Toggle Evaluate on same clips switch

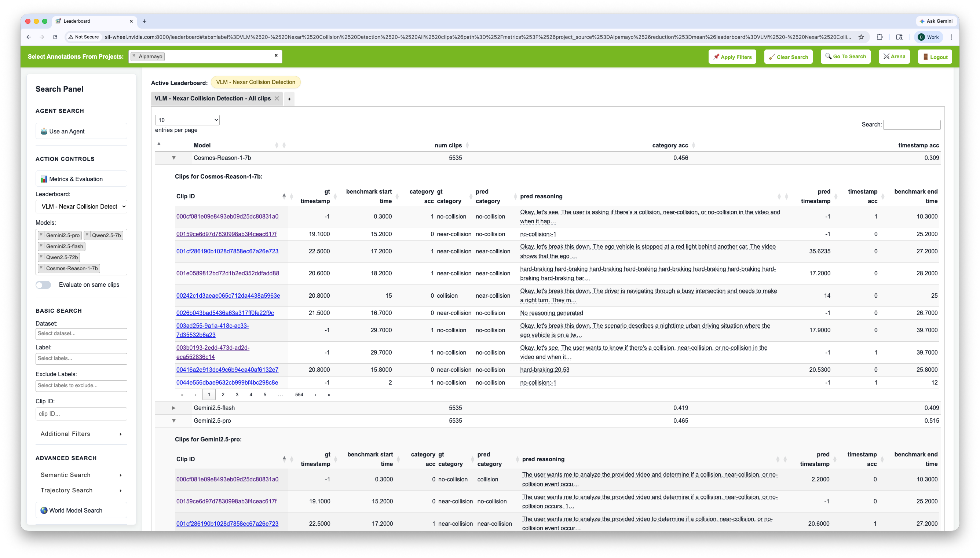[x=43, y=285]
